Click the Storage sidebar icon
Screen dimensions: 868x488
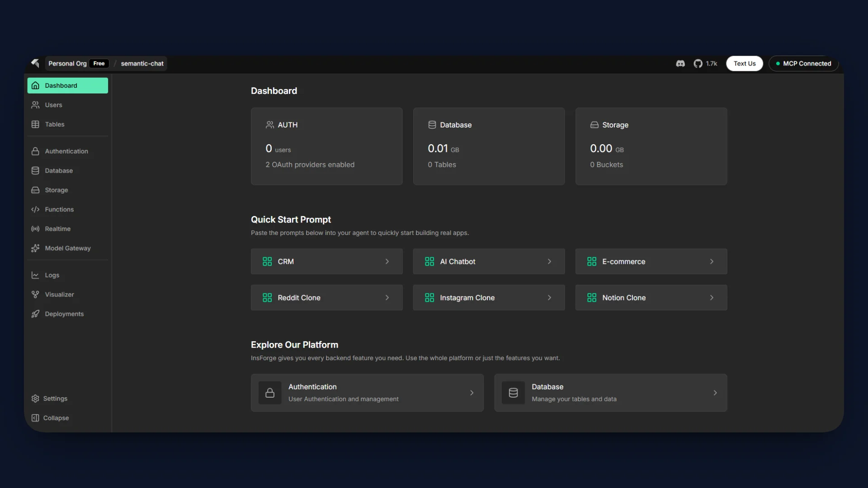pyautogui.click(x=35, y=190)
